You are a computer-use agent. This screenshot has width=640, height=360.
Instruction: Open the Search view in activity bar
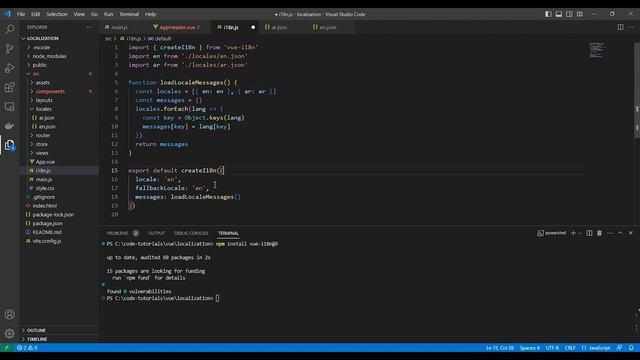coord(9,29)
